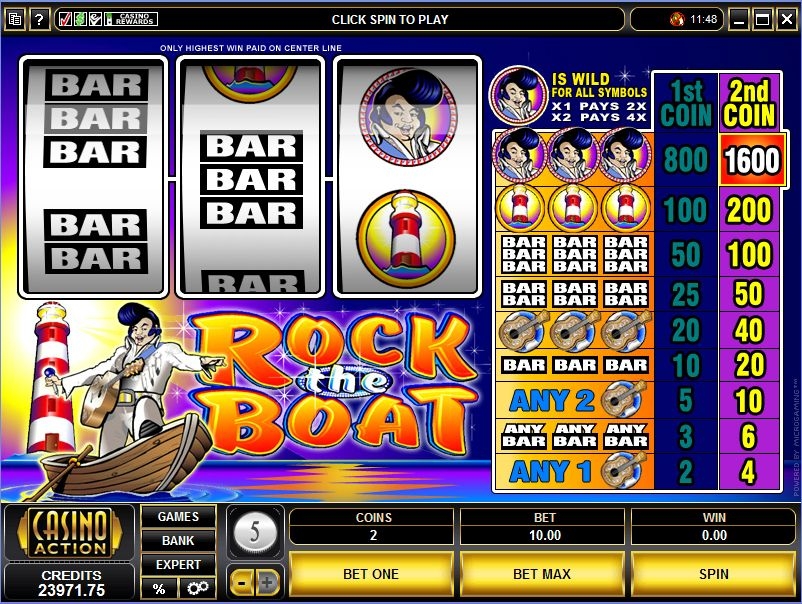Screen dimensions: 802x604
Task: Spin the reels with Spin button
Action: 713,574
